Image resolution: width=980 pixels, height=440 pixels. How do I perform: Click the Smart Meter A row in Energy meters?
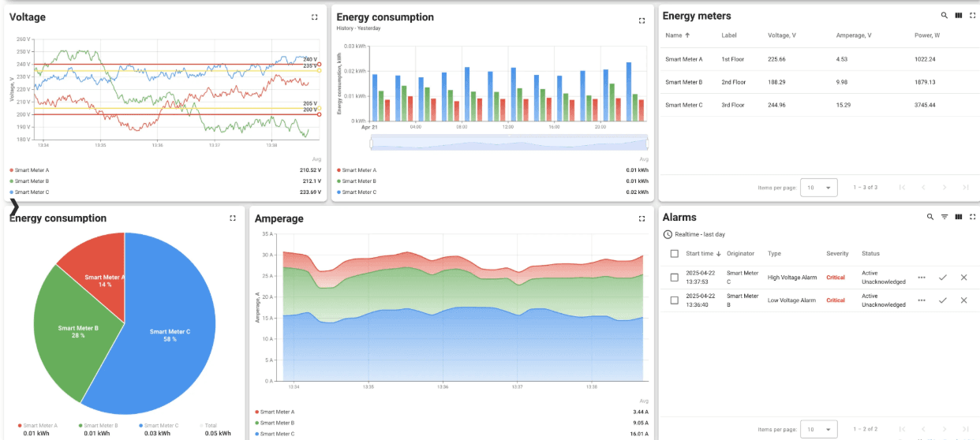[819, 59]
